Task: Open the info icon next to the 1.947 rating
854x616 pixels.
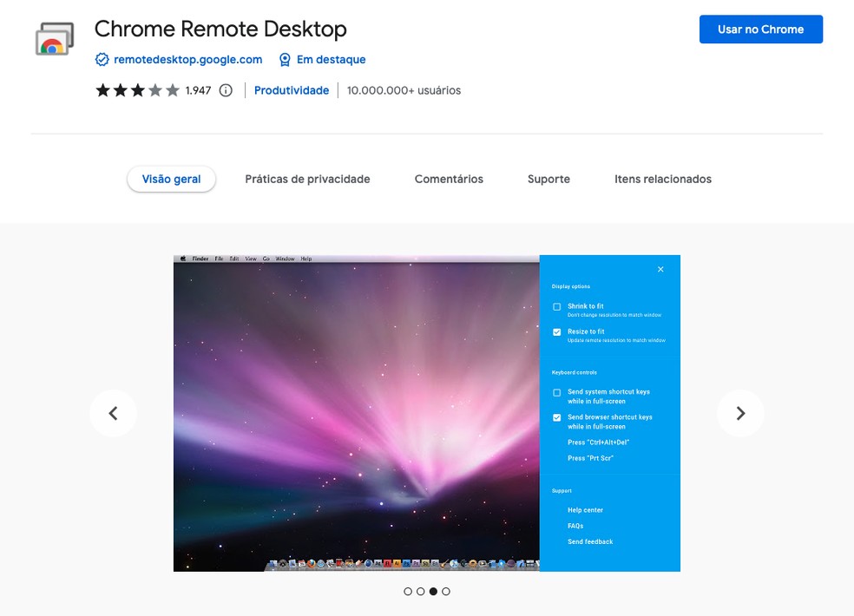Action: (226, 89)
